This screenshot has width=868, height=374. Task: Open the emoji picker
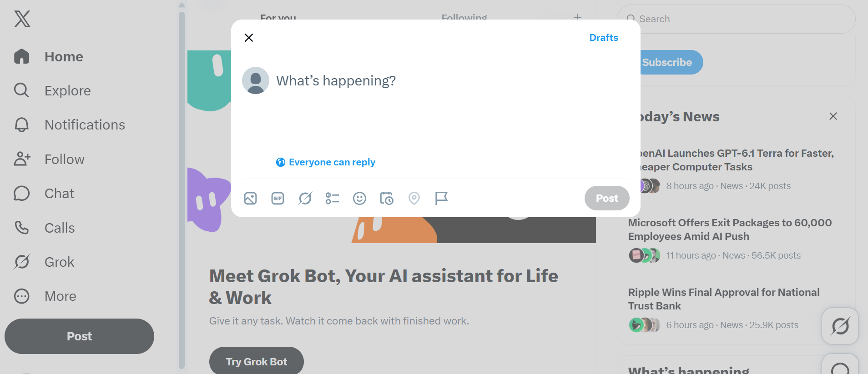pyautogui.click(x=359, y=199)
